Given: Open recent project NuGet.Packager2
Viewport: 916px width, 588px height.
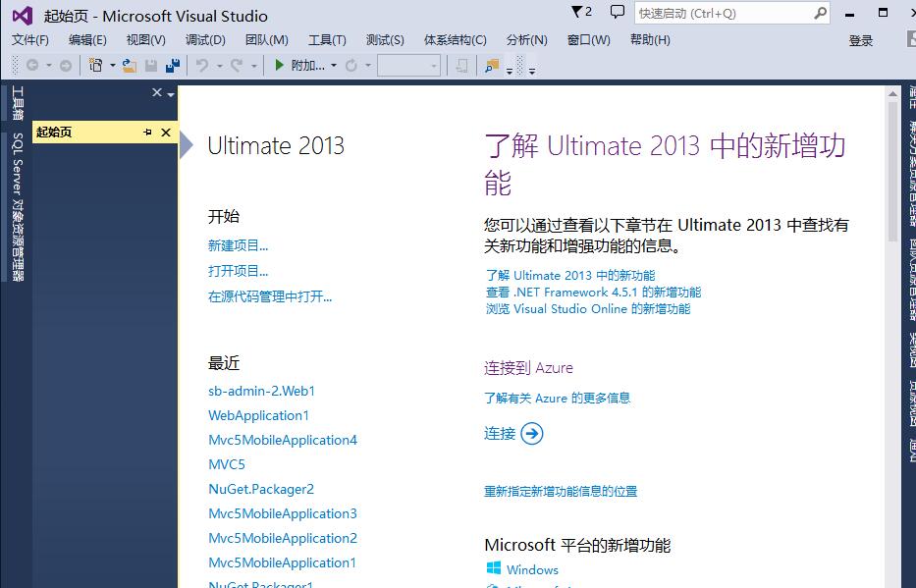Looking at the screenshot, I should point(261,489).
